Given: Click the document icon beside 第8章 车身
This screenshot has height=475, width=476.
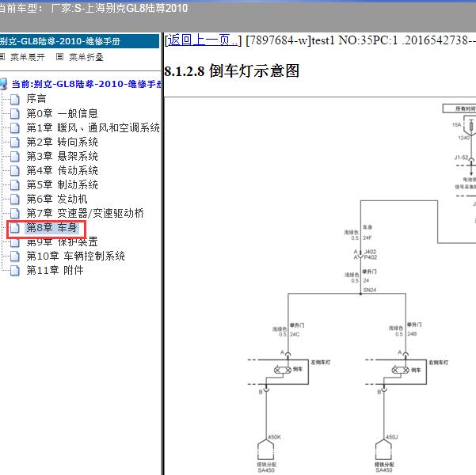Looking at the screenshot, I should (x=14, y=228).
